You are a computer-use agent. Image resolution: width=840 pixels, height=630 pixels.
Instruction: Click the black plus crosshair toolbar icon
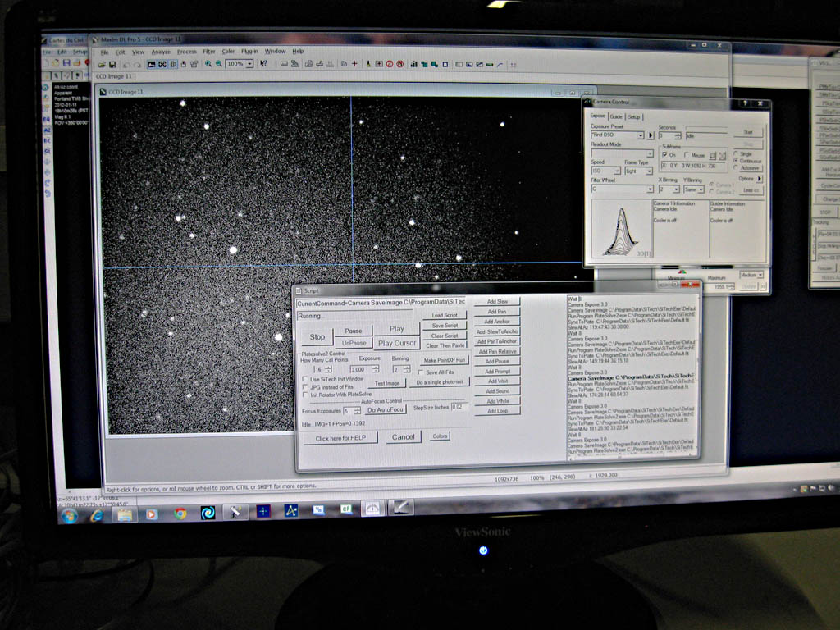(x=354, y=64)
